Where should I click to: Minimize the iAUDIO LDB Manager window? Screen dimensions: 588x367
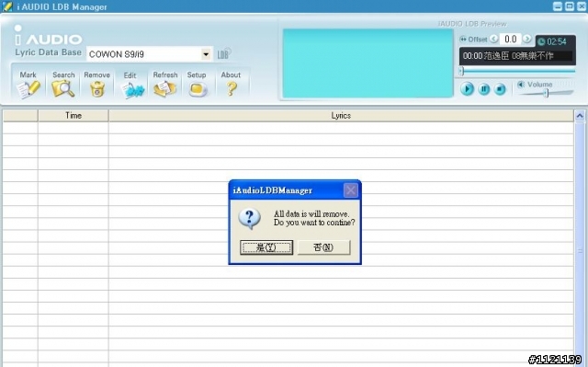(x=558, y=6)
